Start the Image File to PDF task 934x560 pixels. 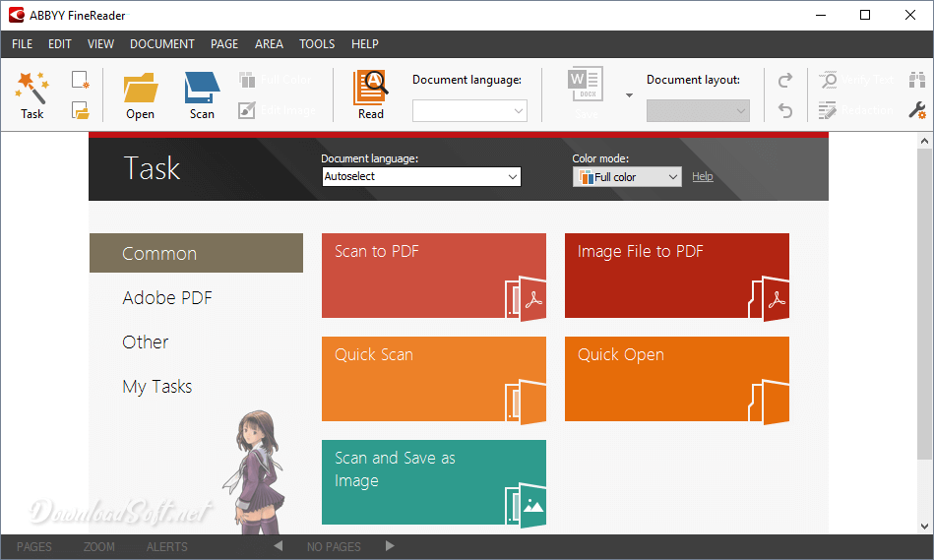pos(677,276)
